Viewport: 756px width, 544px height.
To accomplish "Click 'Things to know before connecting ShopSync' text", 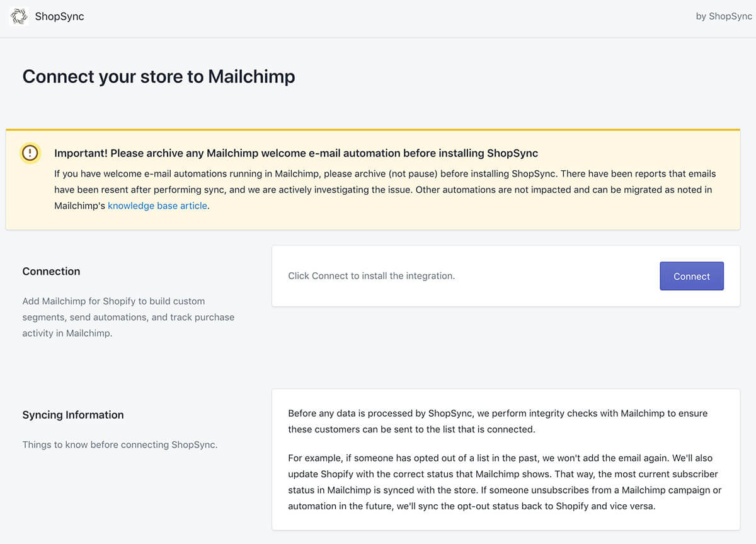I will tap(120, 444).
